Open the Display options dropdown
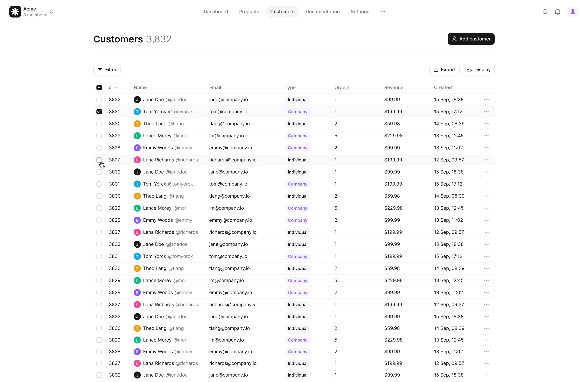This screenshot has width=588, height=382. (x=478, y=70)
